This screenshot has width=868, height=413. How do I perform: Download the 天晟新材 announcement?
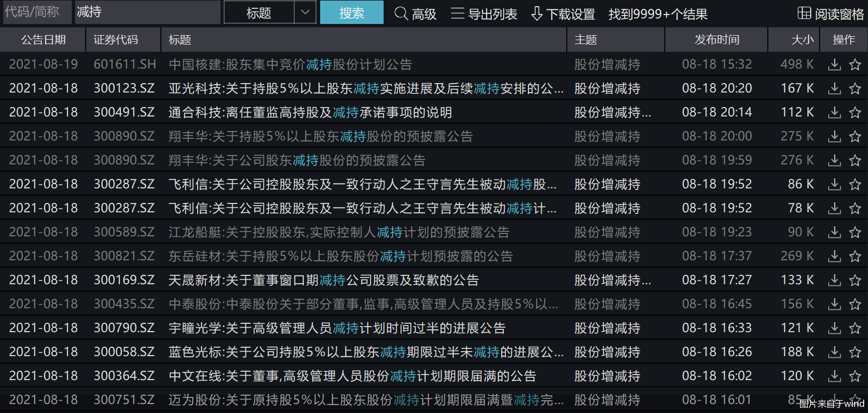tap(834, 280)
